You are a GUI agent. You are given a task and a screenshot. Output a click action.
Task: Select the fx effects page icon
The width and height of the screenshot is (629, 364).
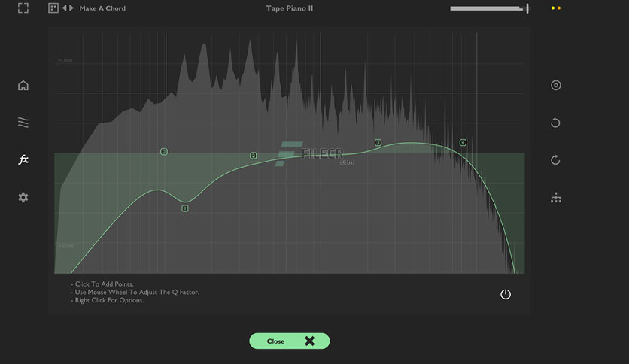pos(23,159)
